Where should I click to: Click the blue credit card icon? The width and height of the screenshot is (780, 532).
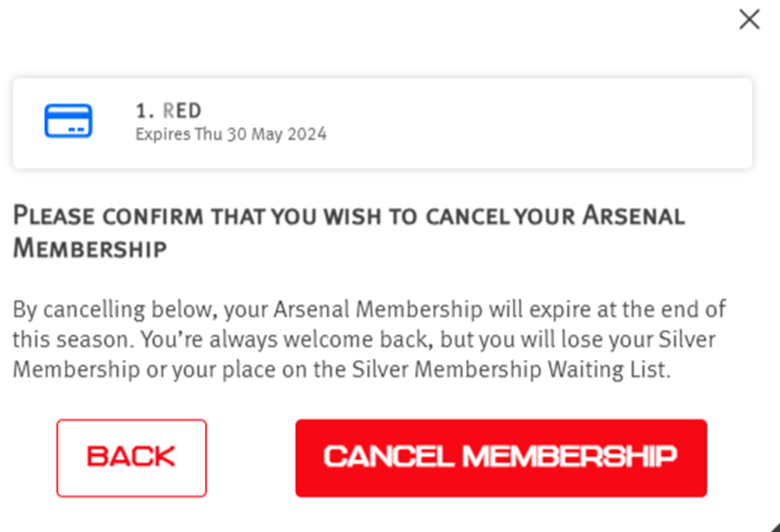click(x=68, y=120)
